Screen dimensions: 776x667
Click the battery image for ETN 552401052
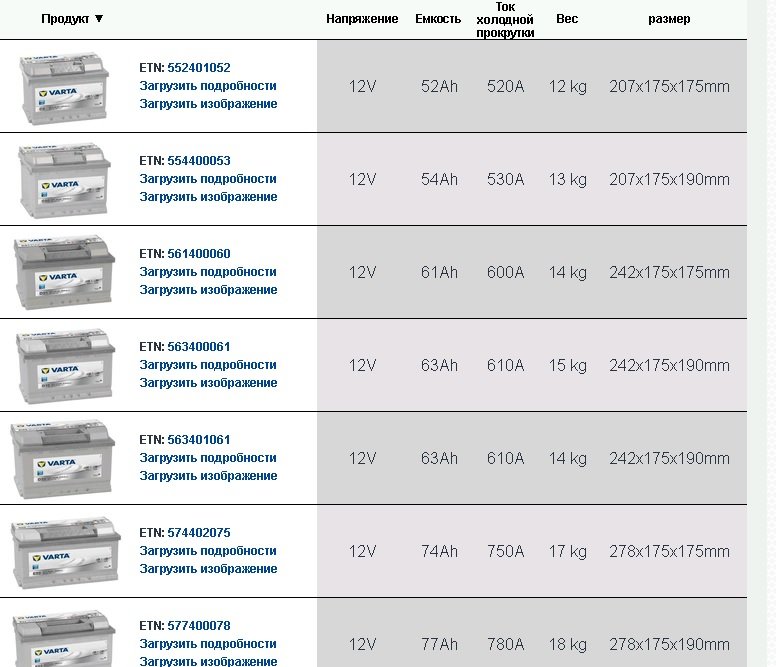pyautogui.click(x=64, y=85)
